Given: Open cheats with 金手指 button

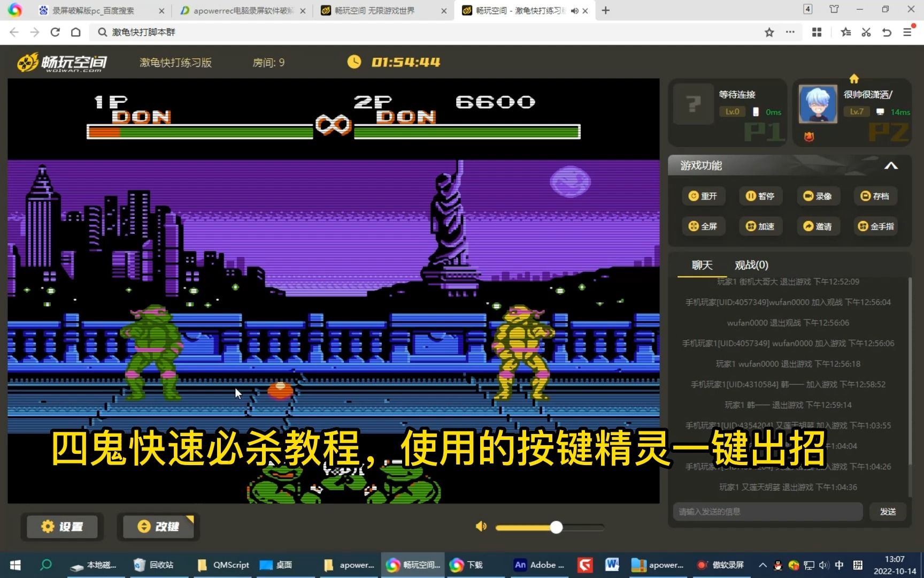Looking at the screenshot, I should pyautogui.click(x=875, y=226).
